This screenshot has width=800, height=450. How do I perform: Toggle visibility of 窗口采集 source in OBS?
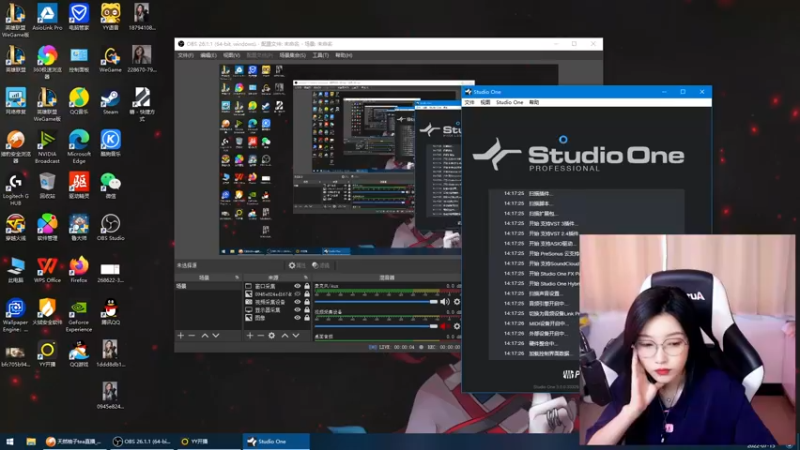297,286
